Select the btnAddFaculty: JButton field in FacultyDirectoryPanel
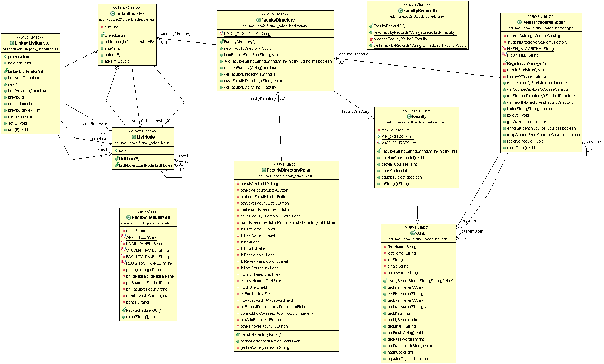This screenshot has width=604, height=364. [x=260, y=320]
